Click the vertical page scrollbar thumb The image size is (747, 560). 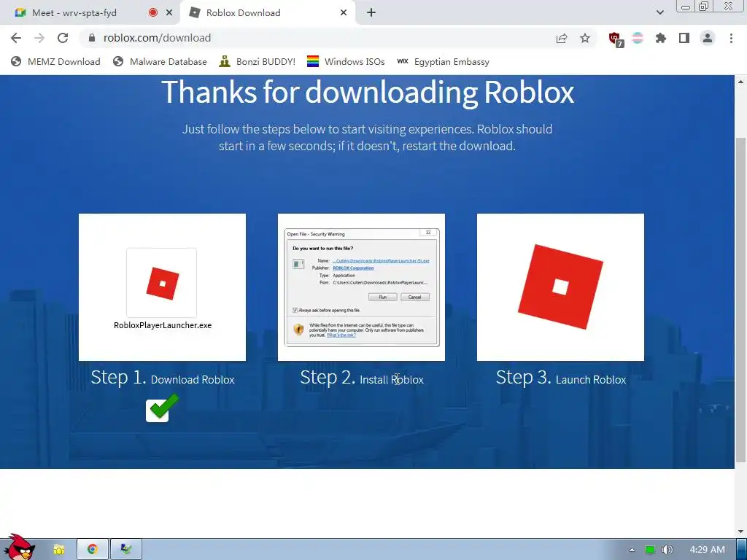741,299
